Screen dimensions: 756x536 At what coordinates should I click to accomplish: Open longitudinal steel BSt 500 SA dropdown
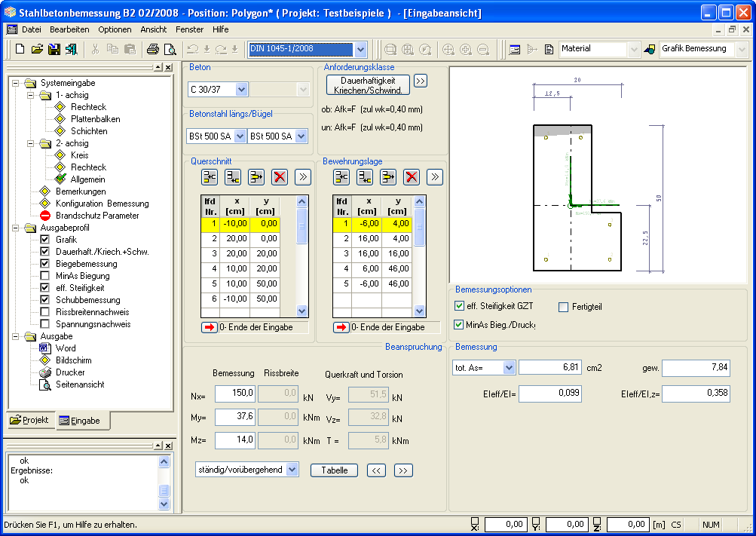240,136
